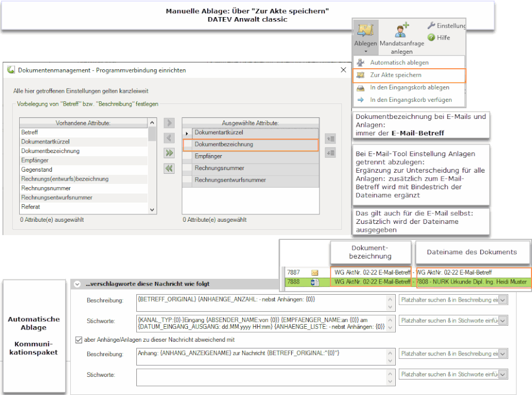Select Zur Akte speichern menu entry
Image resolution: width=532 pixels, height=395 pixels.
(409, 75)
